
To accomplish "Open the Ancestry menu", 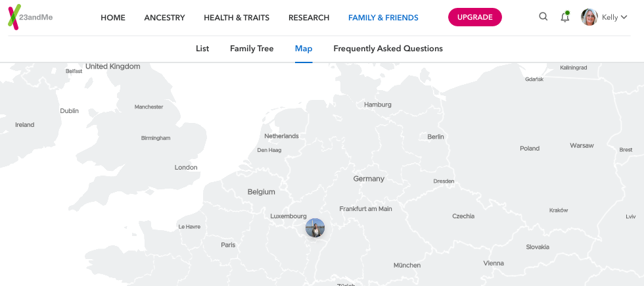I will [x=164, y=18].
